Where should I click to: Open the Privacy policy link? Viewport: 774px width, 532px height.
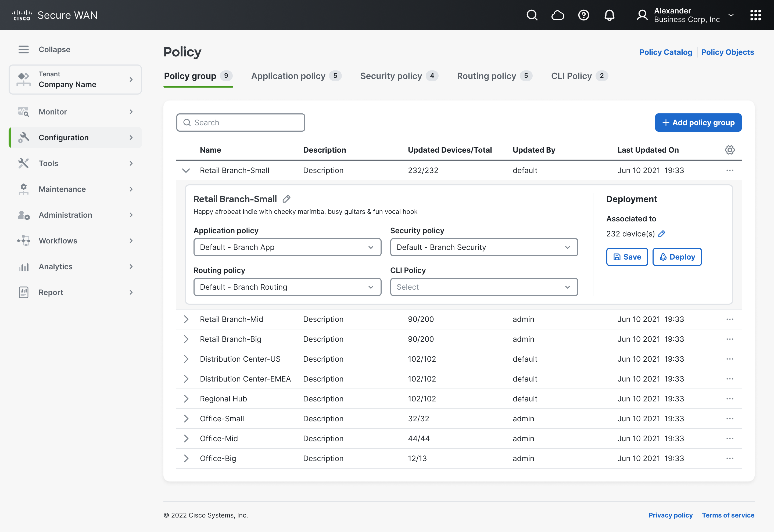coord(670,515)
